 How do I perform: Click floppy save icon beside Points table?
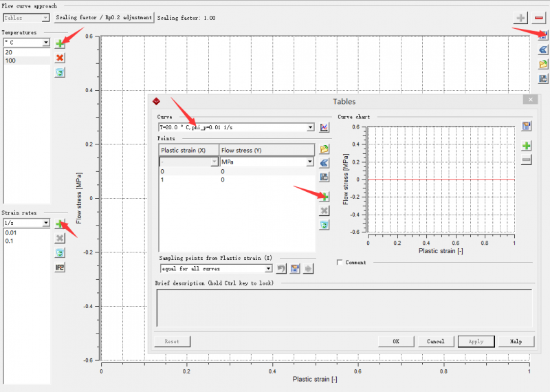324,177
